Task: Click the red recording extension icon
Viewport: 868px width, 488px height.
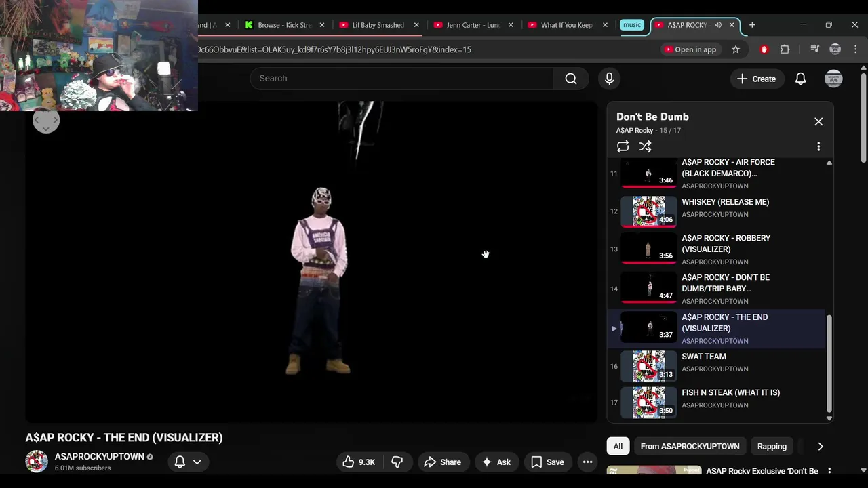Action: (x=764, y=49)
